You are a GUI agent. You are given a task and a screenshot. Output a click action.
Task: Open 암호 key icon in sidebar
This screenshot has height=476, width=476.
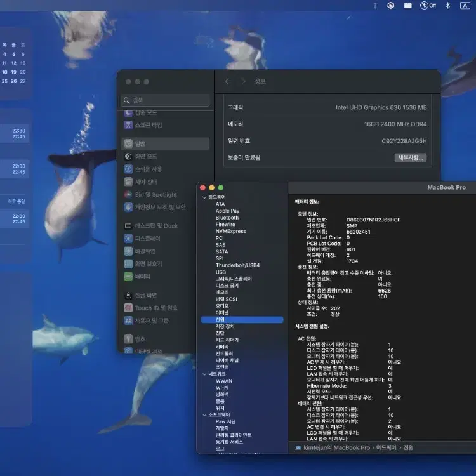point(128,339)
